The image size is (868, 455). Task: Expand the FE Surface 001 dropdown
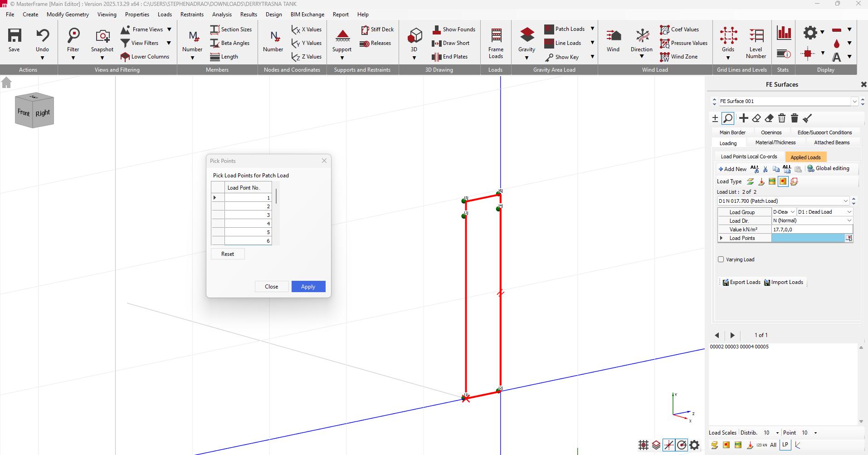854,101
